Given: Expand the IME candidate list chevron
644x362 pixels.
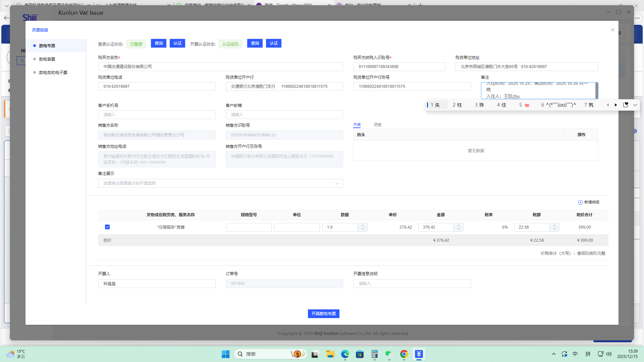Looking at the screenshot, I should pyautogui.click(x=635, y=105).
